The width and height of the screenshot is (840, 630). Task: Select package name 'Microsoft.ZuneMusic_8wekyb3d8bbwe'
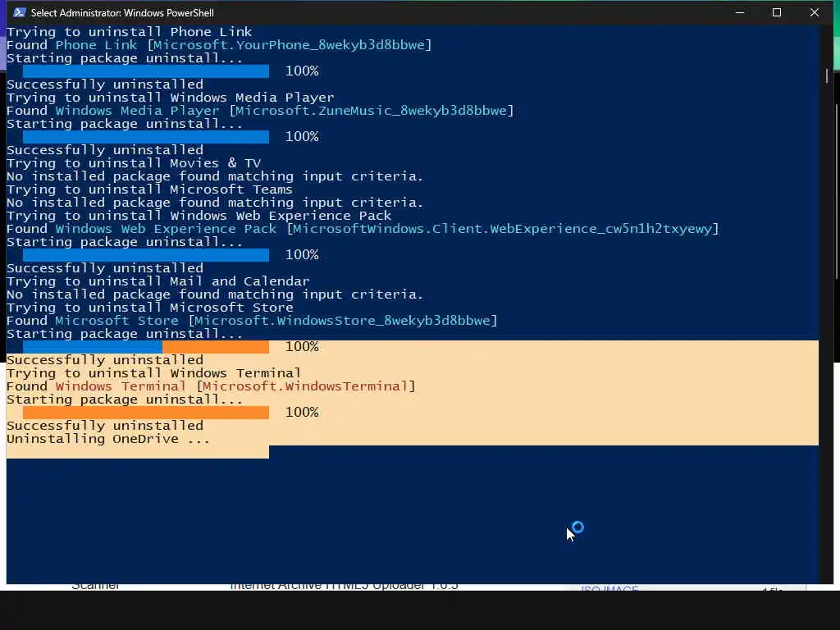point(372,111)
